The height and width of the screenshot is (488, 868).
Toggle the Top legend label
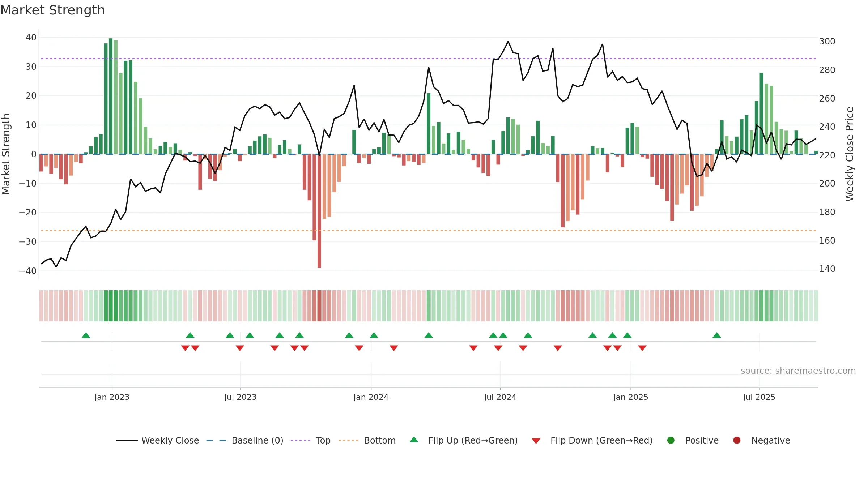click(x=323, y=441)
